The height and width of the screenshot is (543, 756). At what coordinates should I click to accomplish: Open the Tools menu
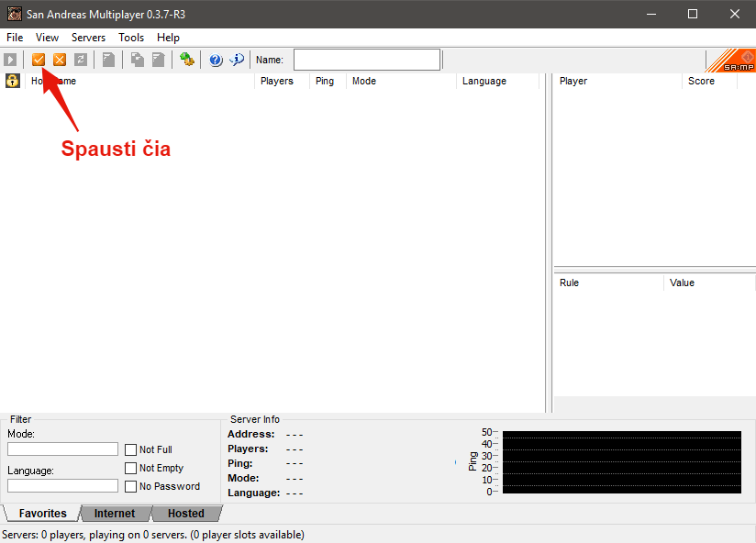click(131, 38)
